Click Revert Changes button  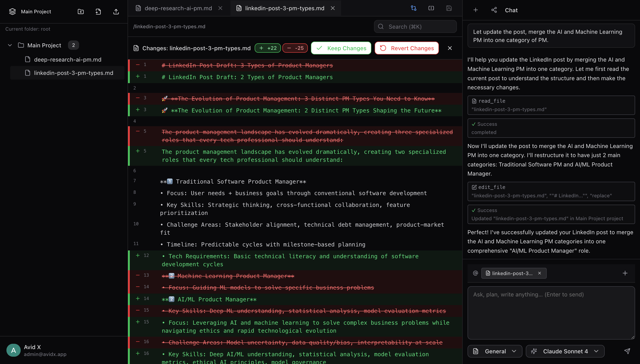pos(406,48)
